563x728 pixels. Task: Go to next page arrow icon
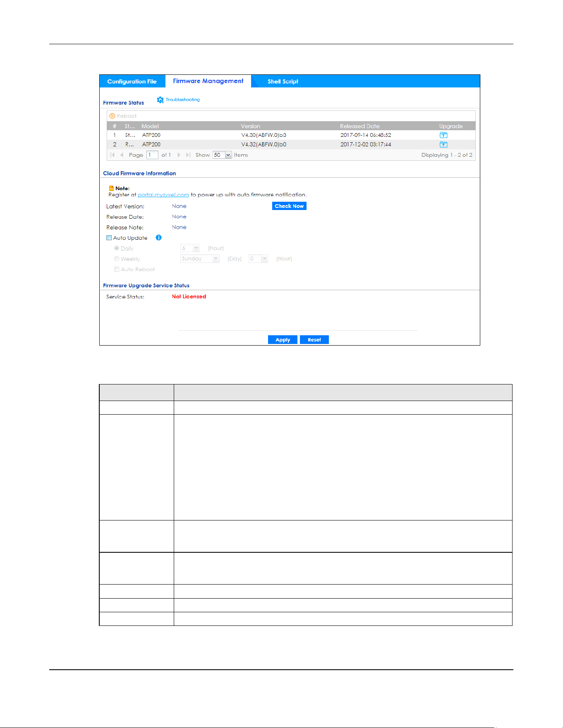179,155
